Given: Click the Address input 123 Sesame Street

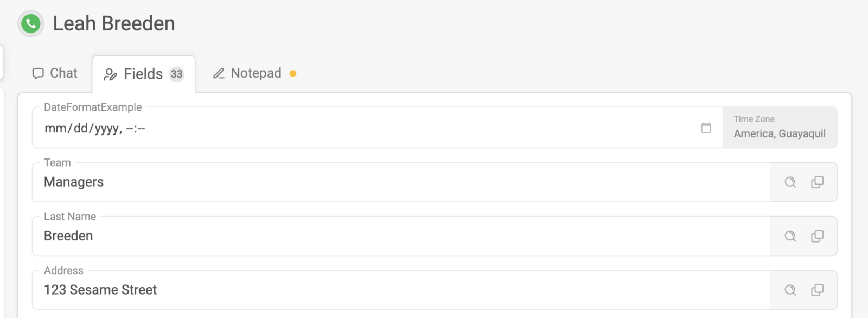Looking at the screenshot, I should click(x=401, y=290).
